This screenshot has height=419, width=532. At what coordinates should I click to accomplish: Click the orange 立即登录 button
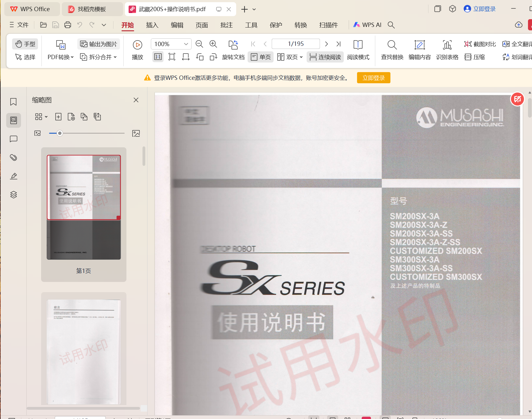373,78
